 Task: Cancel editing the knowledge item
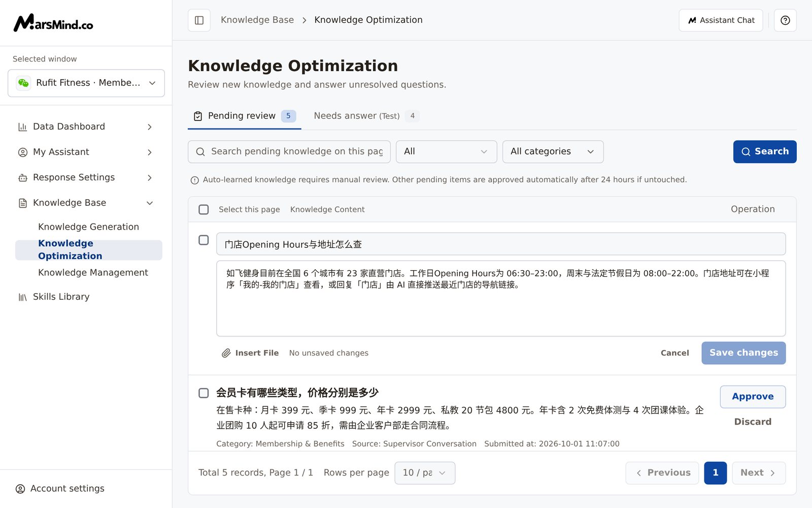click(674, 353)
